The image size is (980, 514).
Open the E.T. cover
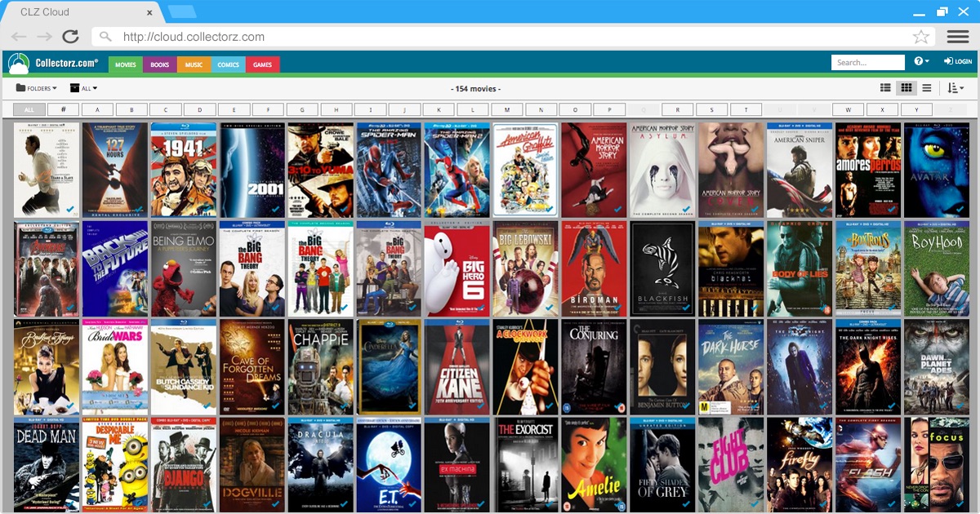(389, 464)
